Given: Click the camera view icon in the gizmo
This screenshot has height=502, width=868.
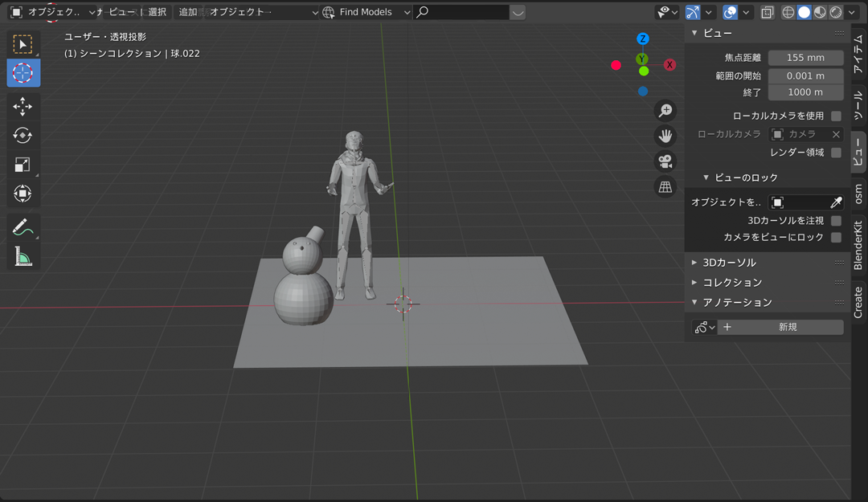Looking at the screenshot, I should [665, 161].
